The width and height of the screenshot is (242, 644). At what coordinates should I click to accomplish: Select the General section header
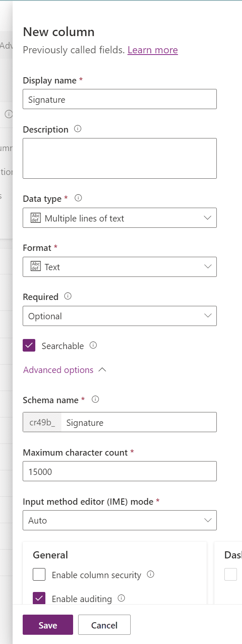[x=50, y=555]
